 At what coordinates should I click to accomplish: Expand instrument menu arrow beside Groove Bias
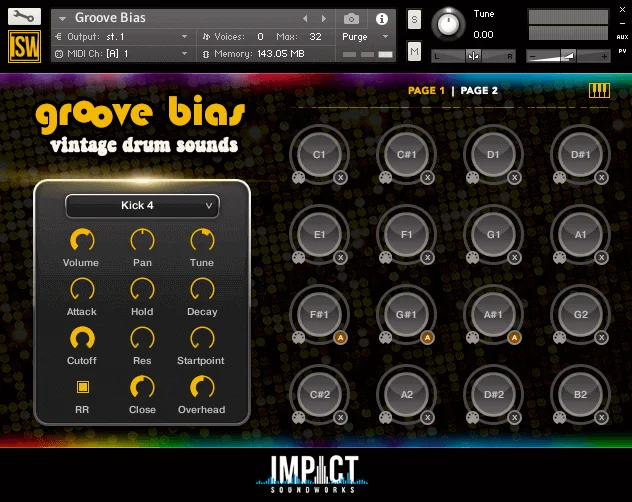coord(62,19)
